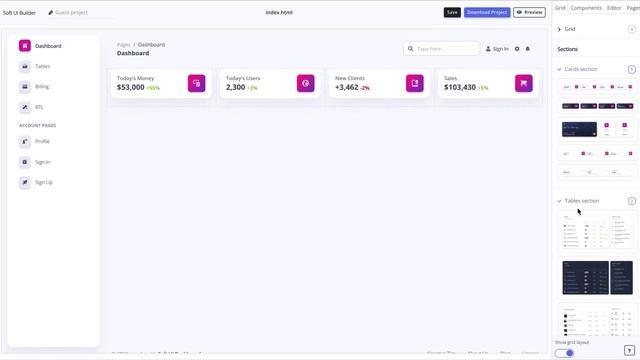Click the search magnifier icon
This screenshot has height=360, width=640.
(410, 49)
